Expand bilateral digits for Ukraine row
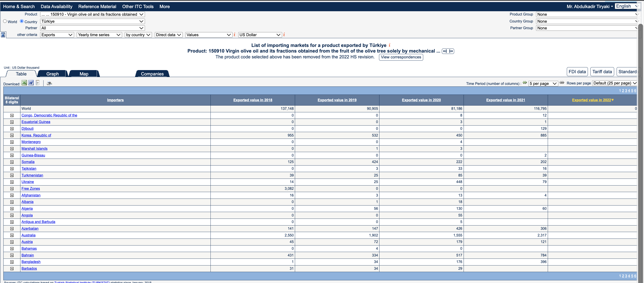644x283 pixels. (12, 182)
